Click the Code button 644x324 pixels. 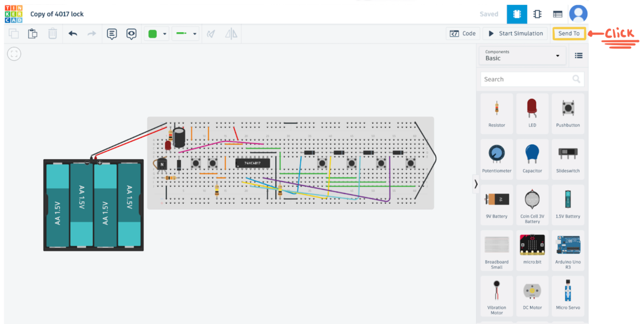point(463,34)
